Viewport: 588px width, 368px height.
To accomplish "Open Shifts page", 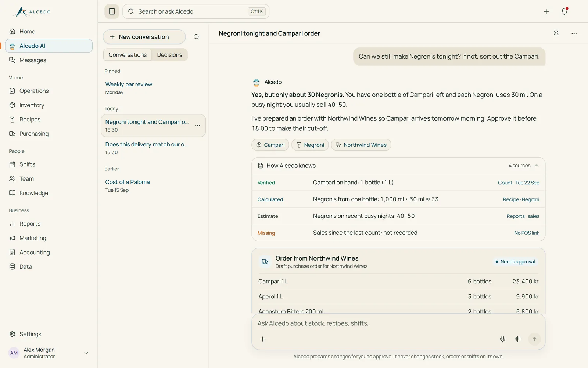I will pyautogui.click(x=49, y=164).
